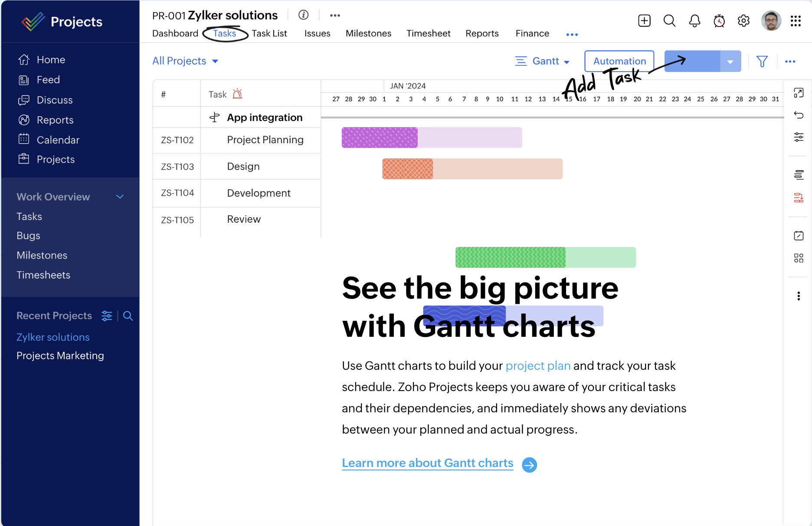Open the Home sidebar item

(x=42, y=59)
